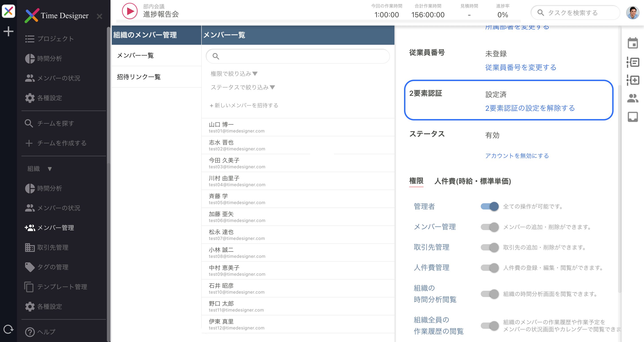Image resolution: width=644 pixels, height=342 pixels.
Task: Open タグの管理 in the sidebar
Action: [x=53, y=267]
